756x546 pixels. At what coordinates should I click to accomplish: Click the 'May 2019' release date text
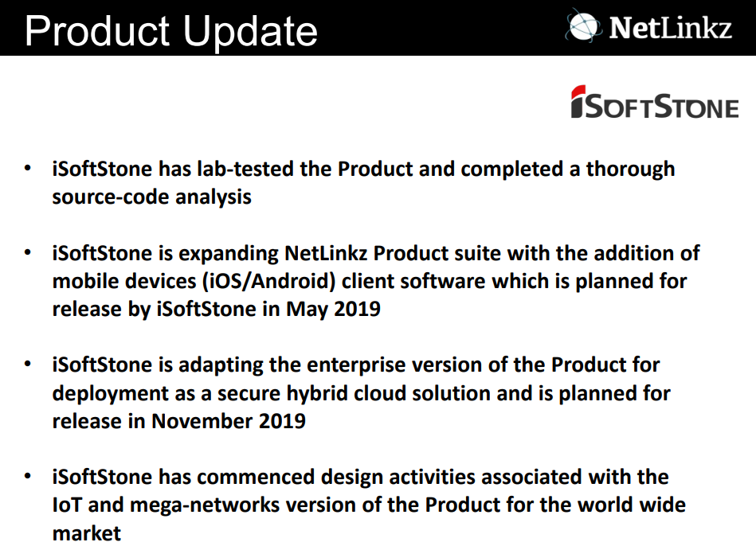[x=333, y=309]
